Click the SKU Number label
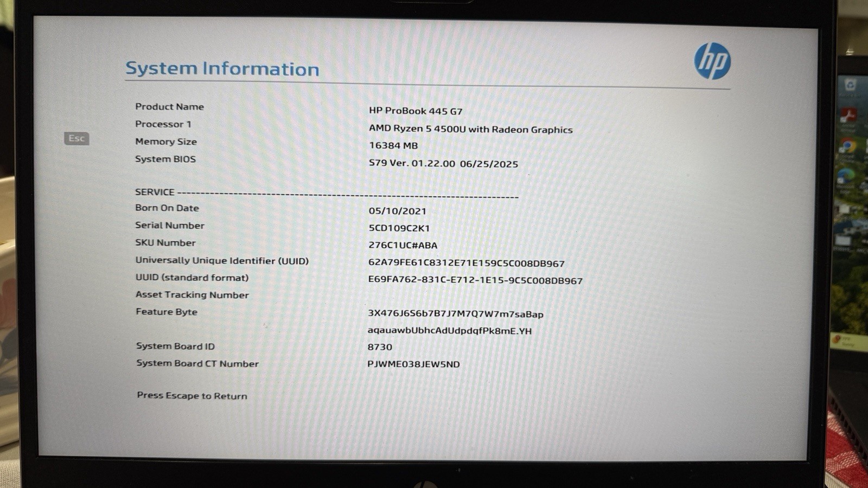Screen dimensions: 868x488 coord(165,243)
